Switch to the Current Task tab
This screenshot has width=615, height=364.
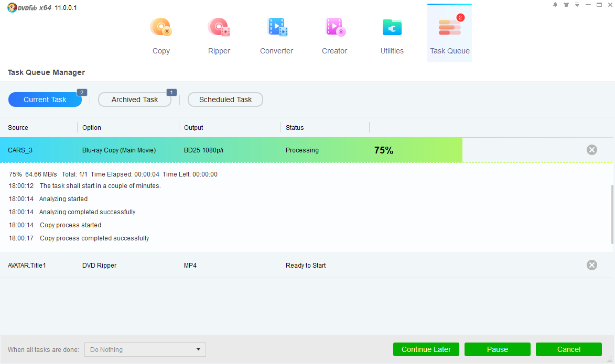[45, 100]
